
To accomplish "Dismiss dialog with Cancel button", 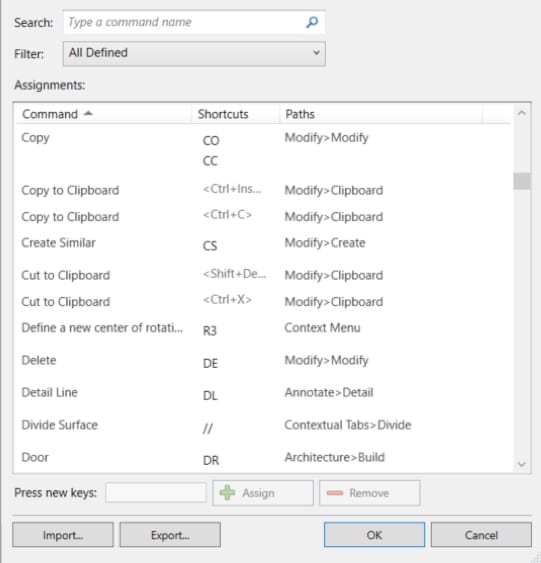I will [481, 535].
